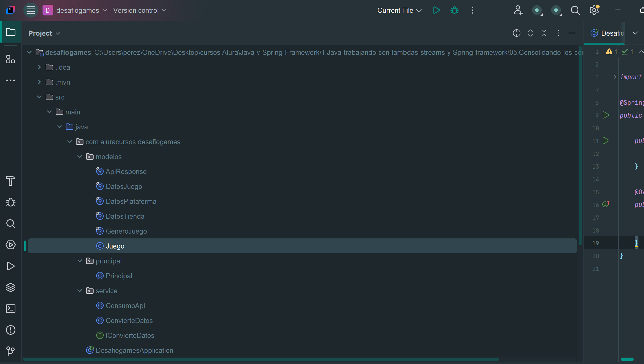
Task: Collapse the modelos package
Action: coord(80,157)
